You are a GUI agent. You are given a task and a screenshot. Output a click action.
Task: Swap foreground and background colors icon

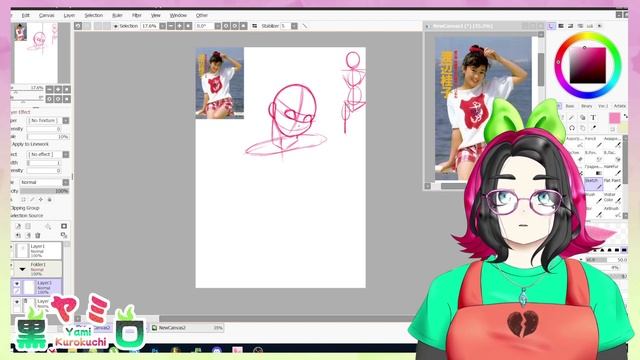coord(625,116)
